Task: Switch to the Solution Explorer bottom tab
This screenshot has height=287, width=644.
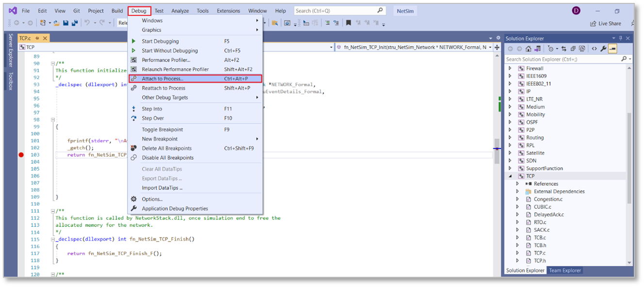Action: (525, 271)
